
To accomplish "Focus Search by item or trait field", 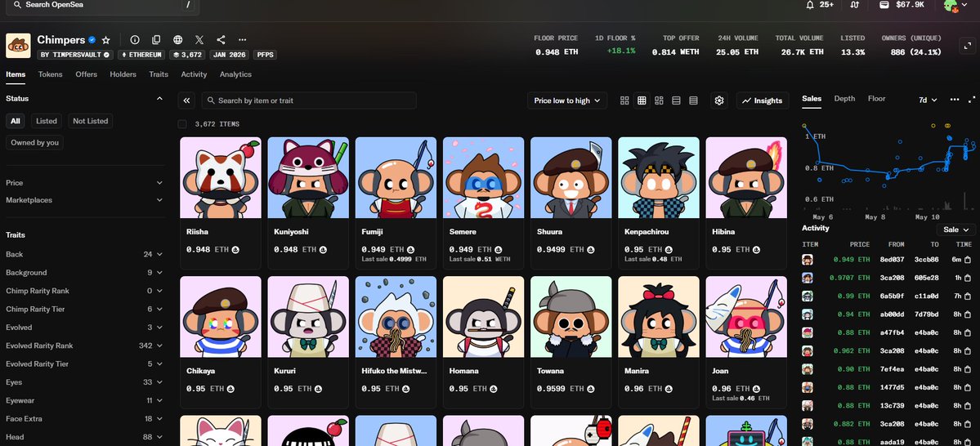I will [309, 100].
